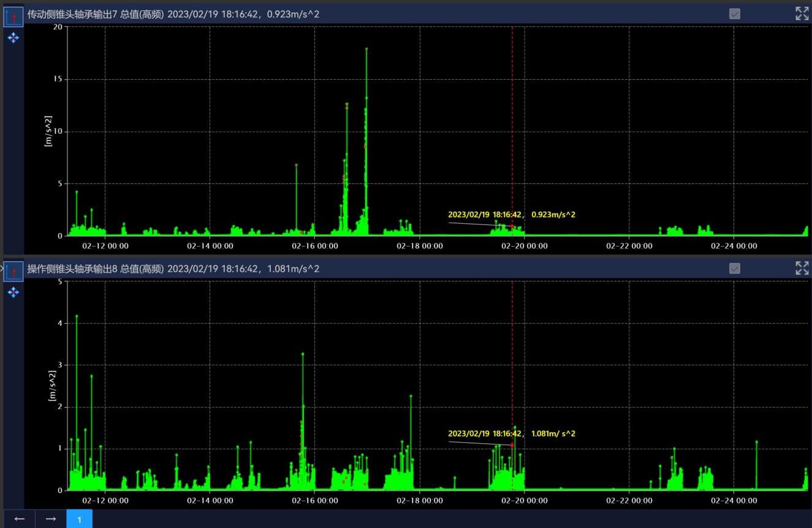
Task: Go to next page with right arrow
Action: pos(51,519)
